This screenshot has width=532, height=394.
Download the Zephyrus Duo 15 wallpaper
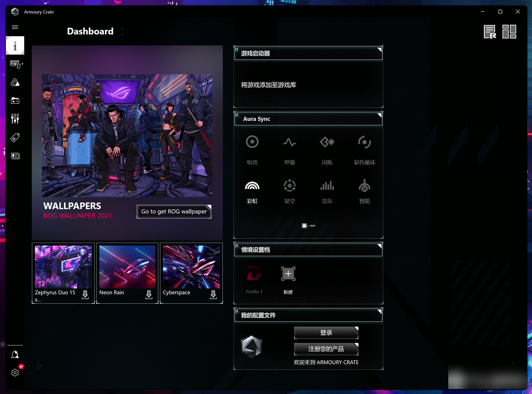tap(85, 294)
